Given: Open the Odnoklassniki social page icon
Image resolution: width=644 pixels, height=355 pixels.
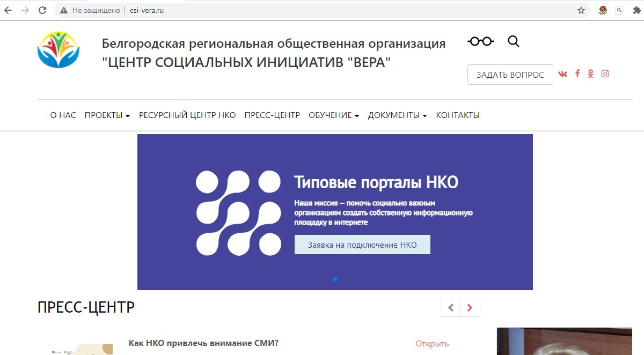Looking at the screenshot, I should [x=591, y=74].
